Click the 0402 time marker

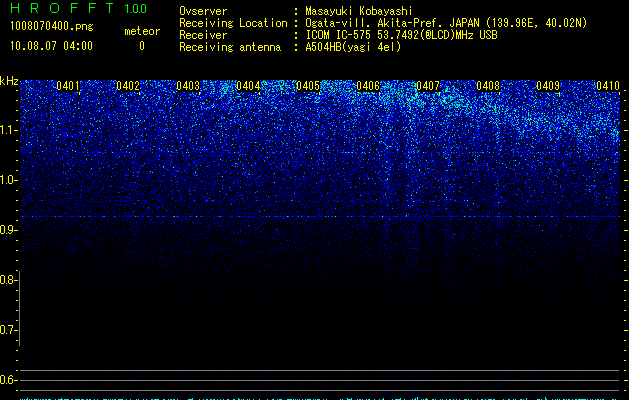[128, 86]
